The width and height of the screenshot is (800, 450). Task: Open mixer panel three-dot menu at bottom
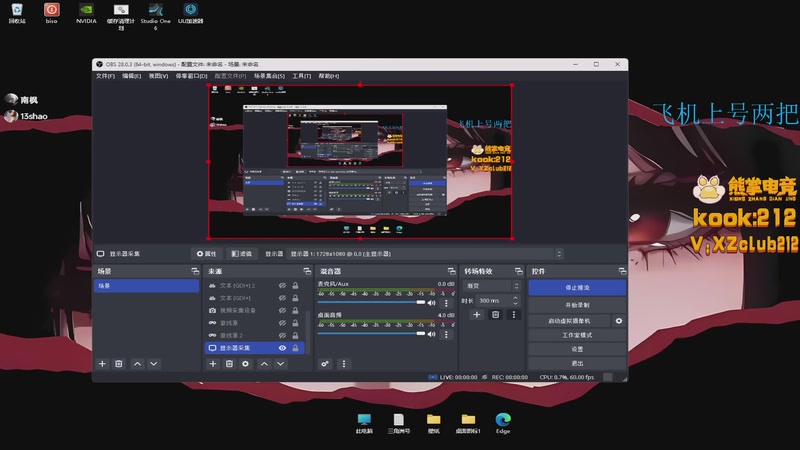click(343, 364)
